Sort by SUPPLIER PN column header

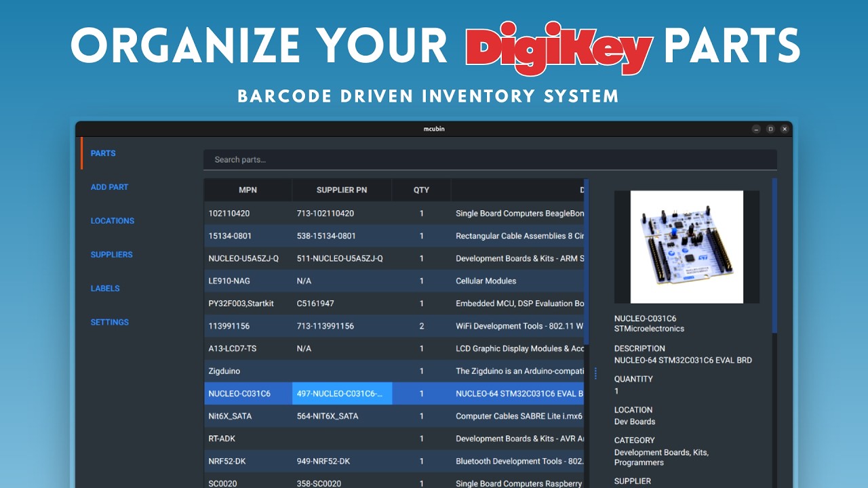pos(342,190)
